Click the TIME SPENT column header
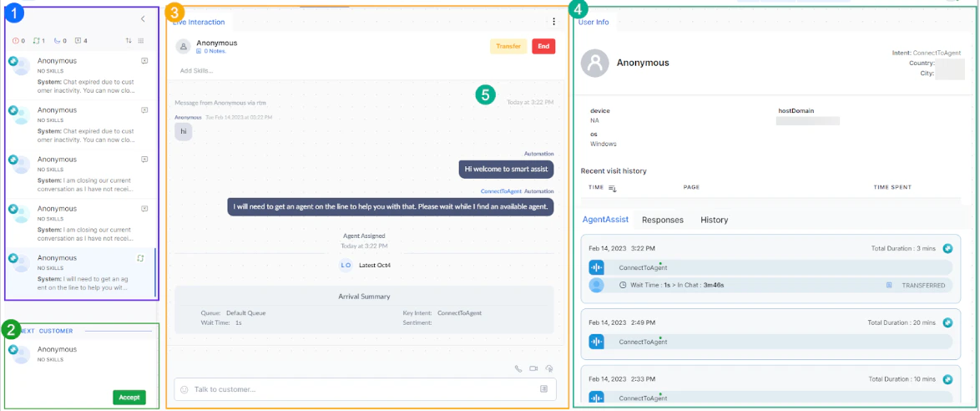The width and height of the screenshot is (980, 411). 892,187
